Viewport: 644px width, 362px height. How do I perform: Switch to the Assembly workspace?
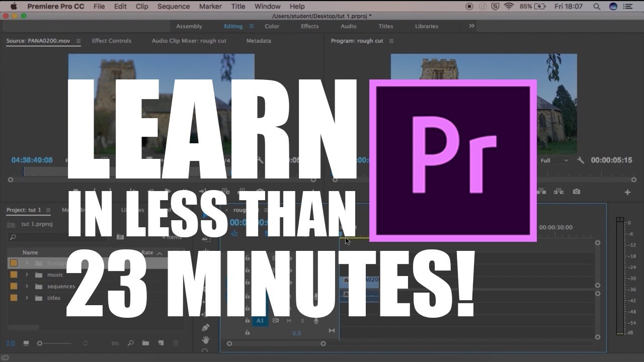189,26
